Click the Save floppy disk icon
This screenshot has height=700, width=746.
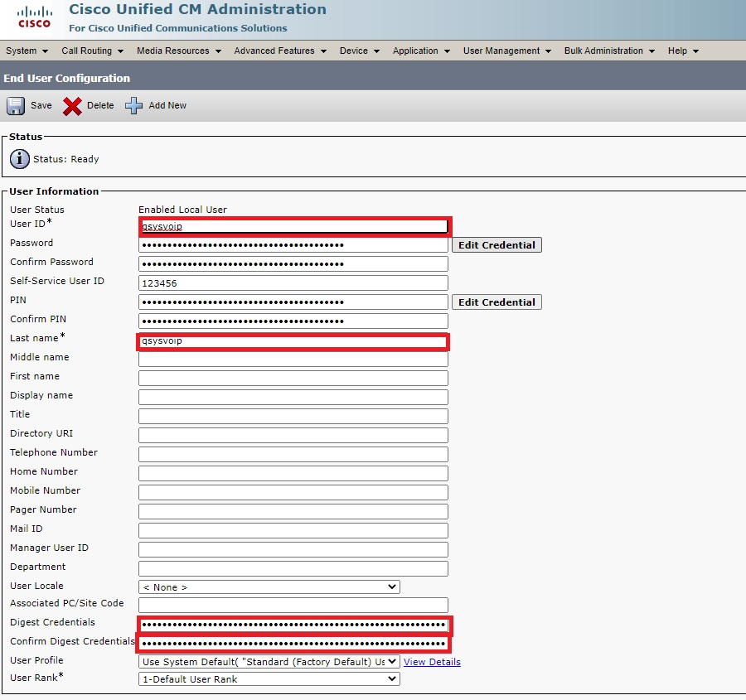coord(16,106)
